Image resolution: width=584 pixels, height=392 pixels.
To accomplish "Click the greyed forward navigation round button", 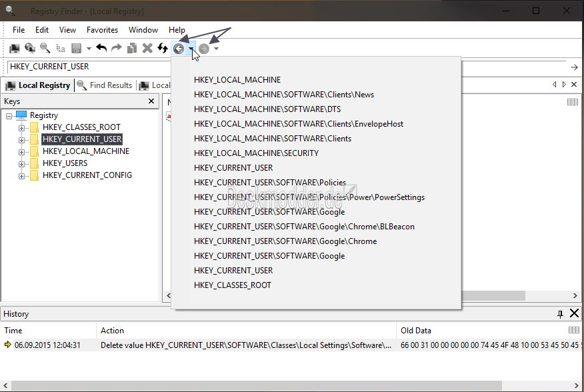I will click(x=204, y=49).
